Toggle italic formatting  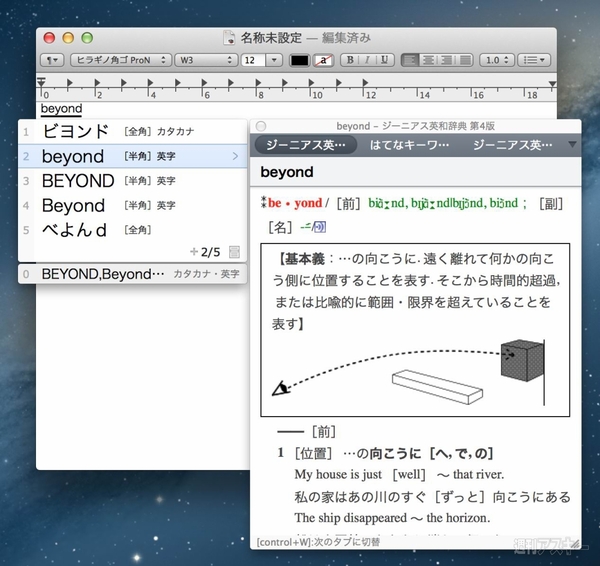(x=367, y=60)
